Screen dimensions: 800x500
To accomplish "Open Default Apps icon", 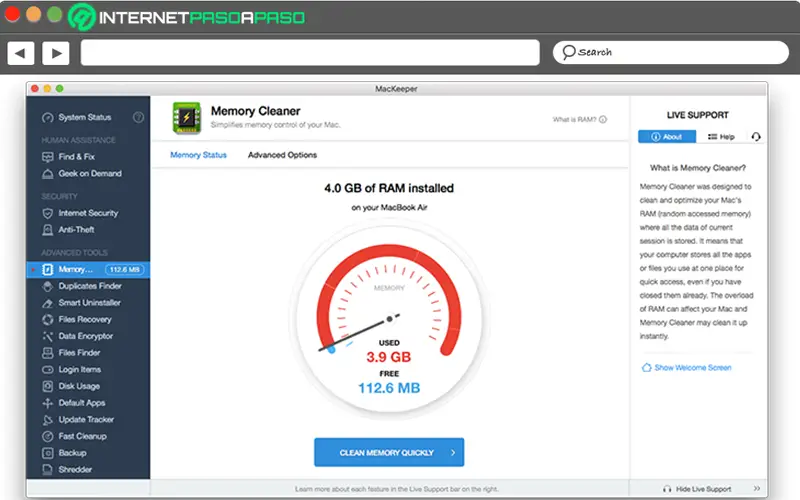I will coord(47,403).
